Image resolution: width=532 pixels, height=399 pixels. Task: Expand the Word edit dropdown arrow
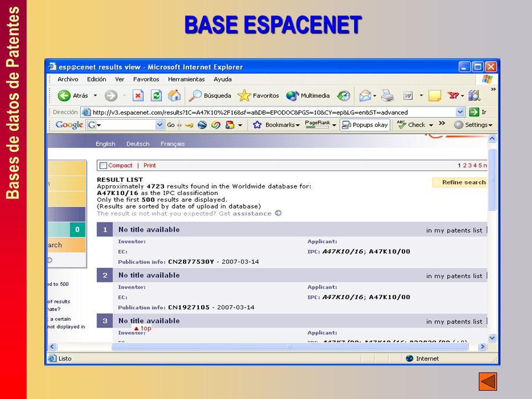point(421,96)
